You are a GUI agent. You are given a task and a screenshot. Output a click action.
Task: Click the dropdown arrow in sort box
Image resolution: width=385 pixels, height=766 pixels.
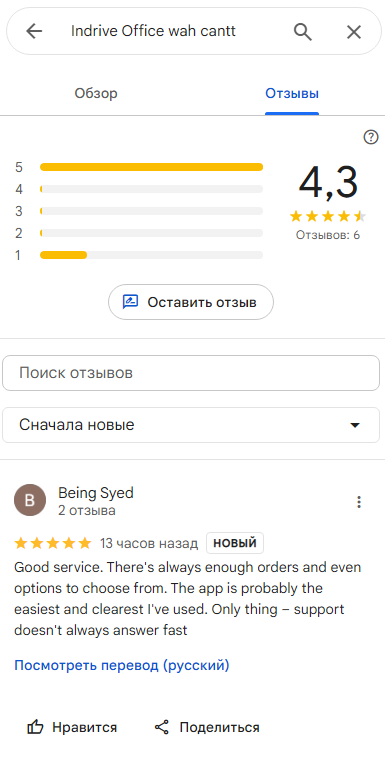point(355,426)
